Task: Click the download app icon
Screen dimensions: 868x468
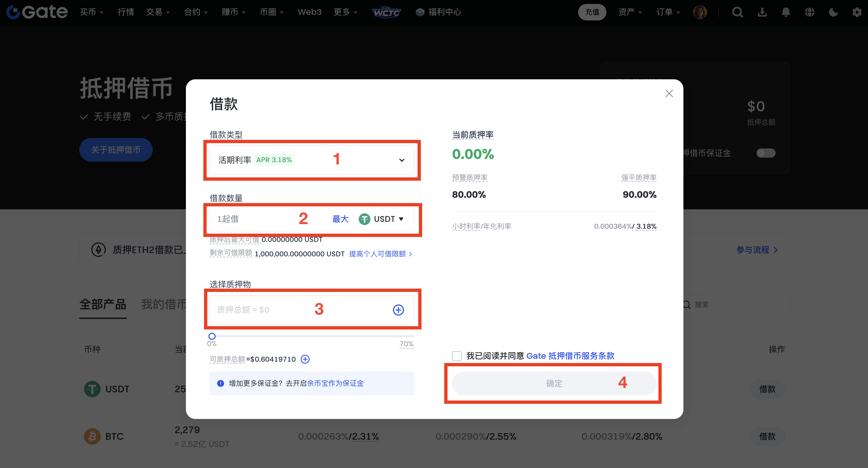Action: pyautogui.click(x=762, y=13)
